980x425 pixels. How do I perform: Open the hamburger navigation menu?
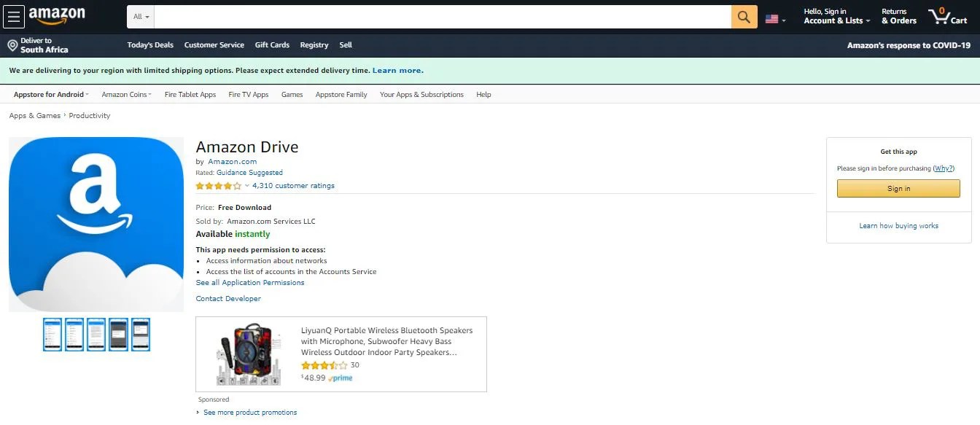click(13, 16)
